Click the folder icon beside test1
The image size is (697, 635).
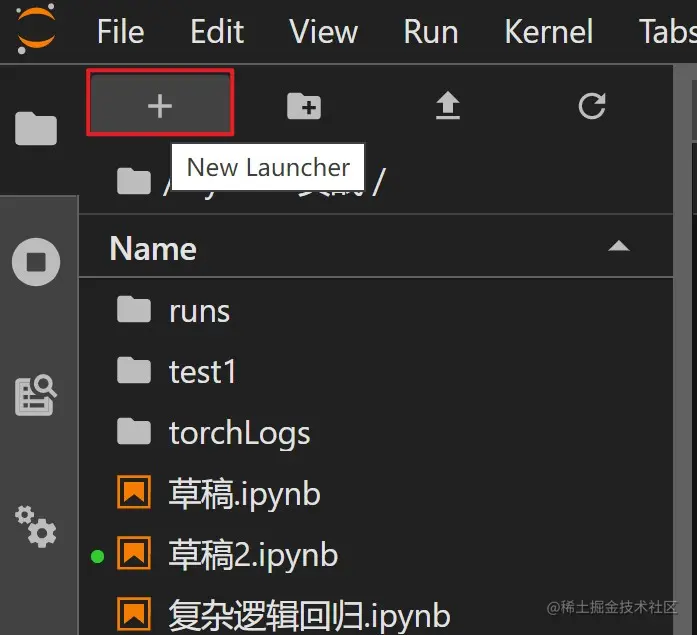tap(134, 370)
